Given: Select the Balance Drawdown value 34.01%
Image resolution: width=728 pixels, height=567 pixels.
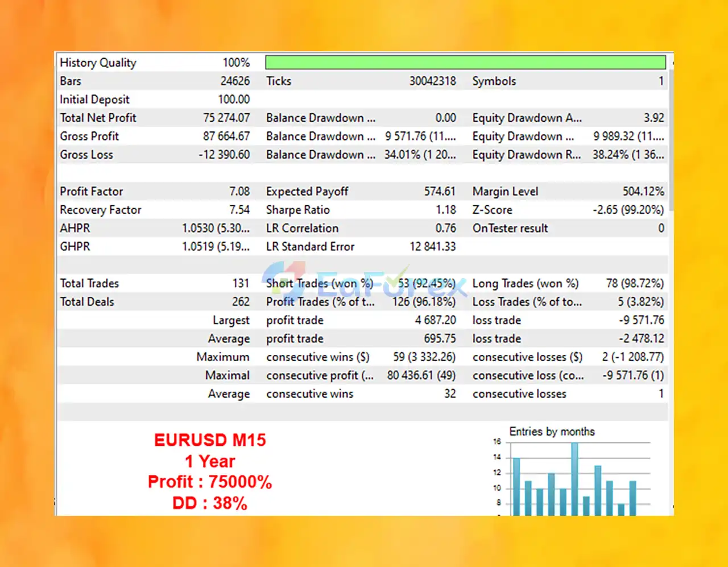Looking at the screenshot, I should [420, 155].
